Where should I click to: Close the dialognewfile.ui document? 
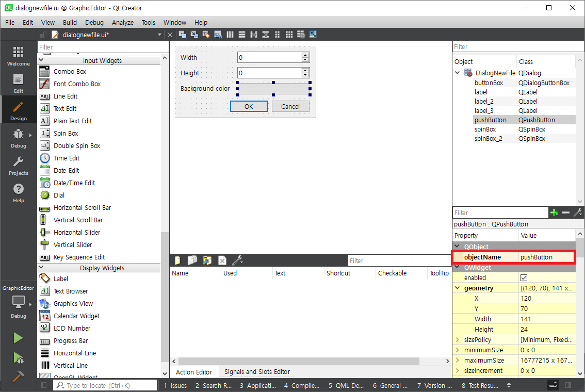[170, 35]
